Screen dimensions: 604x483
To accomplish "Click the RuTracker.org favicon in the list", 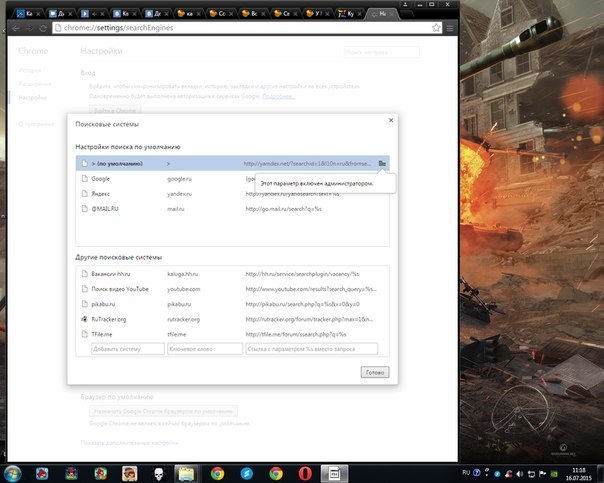I will tap(84, 319).
